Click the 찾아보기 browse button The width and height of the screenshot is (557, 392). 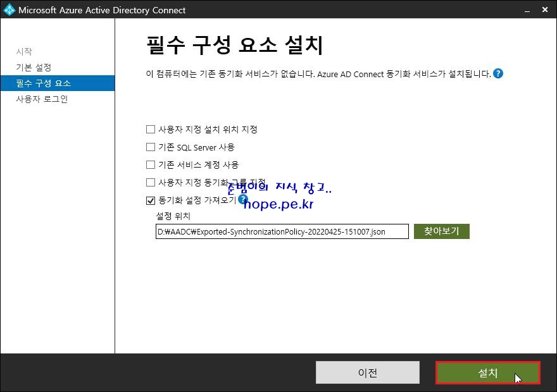coord(442,231)
